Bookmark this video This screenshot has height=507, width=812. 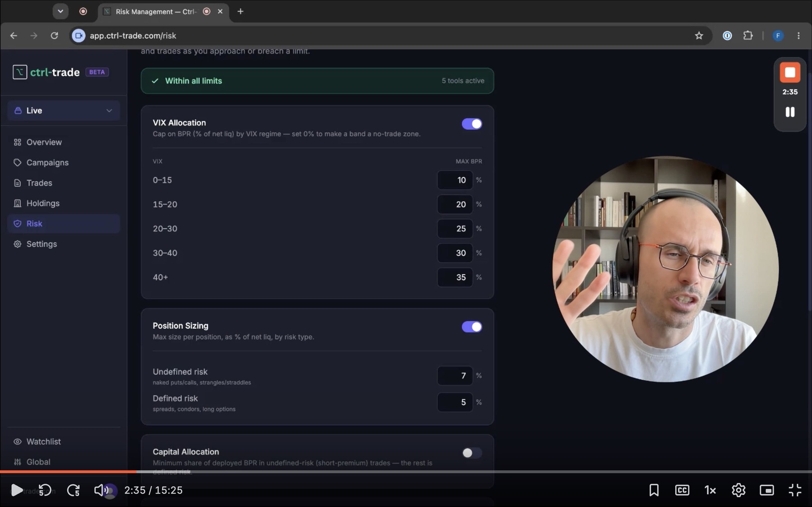click(x=654, y=490)
